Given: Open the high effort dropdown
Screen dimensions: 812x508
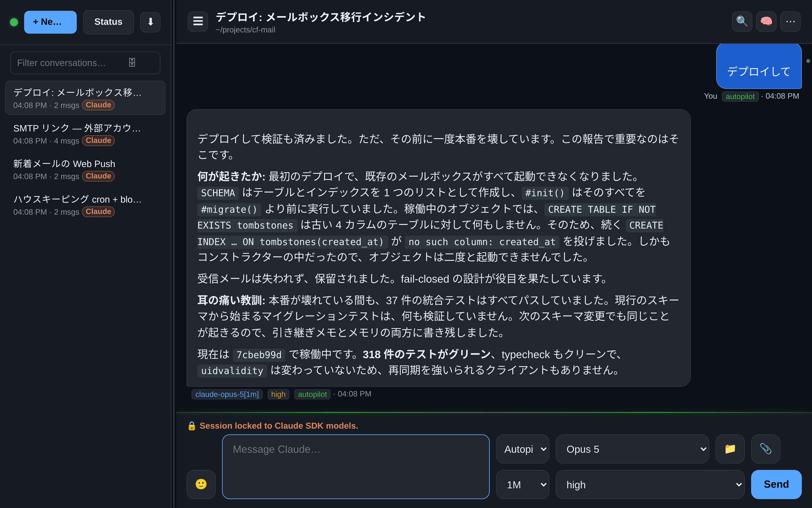Looking at the screenshot, I should [650, 485].
